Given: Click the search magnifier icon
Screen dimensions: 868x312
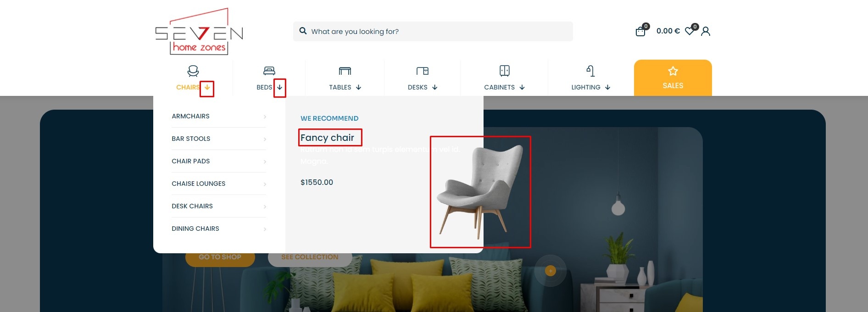Looking at the screenshot, I should click(x=303, y=31).
